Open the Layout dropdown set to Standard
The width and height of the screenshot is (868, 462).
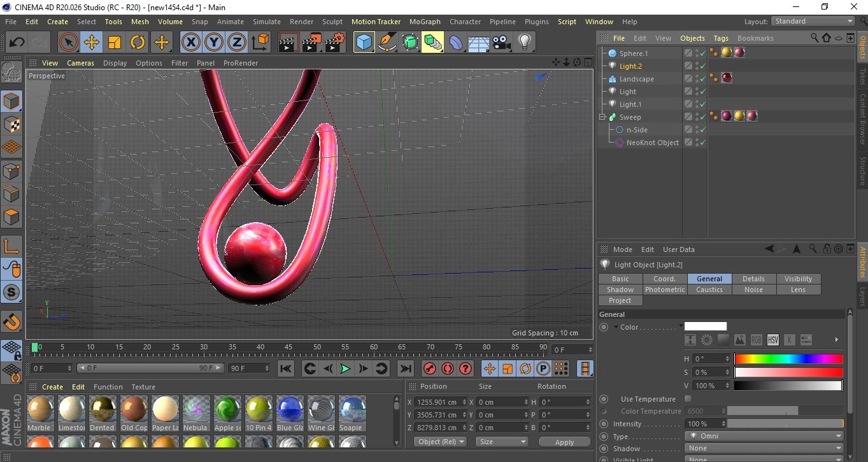813,21
